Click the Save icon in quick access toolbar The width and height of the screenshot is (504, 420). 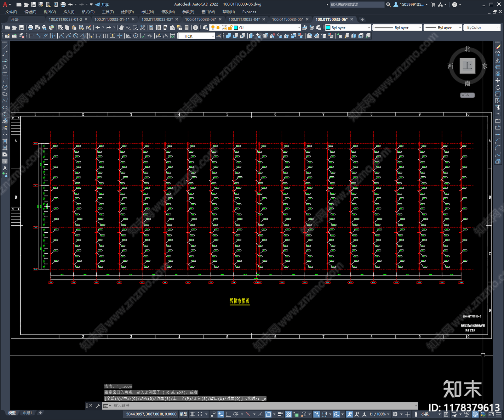33,4
